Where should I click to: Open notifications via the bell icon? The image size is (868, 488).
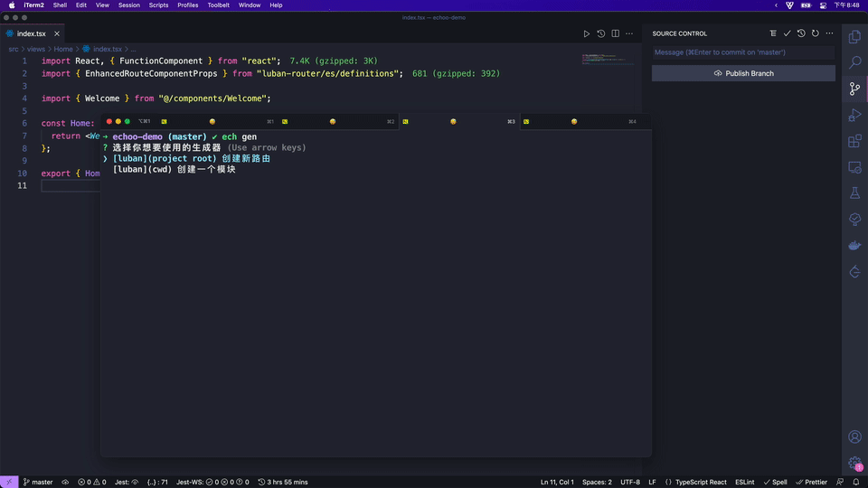[856, 483]
